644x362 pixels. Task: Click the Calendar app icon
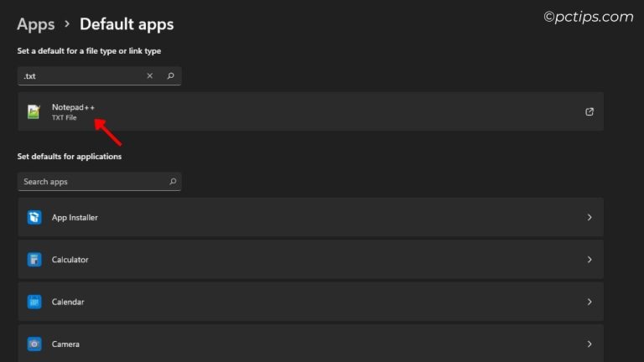(34, 302)
